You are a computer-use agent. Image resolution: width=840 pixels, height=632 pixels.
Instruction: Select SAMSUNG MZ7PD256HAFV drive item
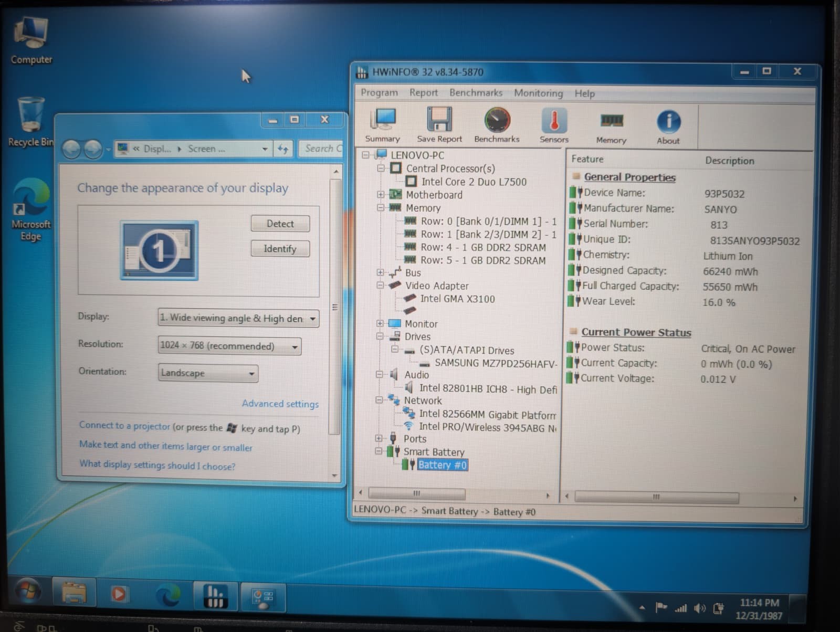tap(496, 363)
